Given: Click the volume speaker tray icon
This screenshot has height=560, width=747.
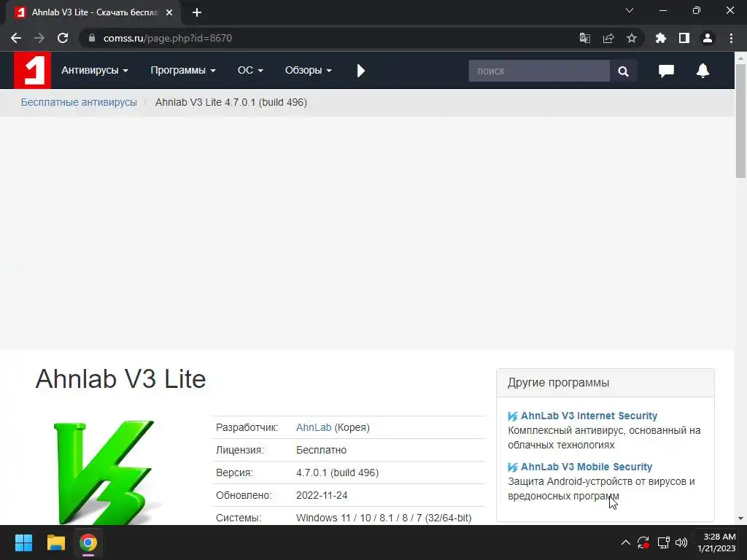Looking at the screenshot, I should tap(681, 542).
